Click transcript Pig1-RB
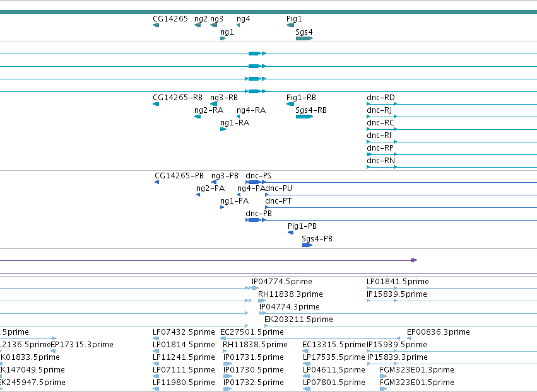Image resolution: width=537 pixels, height=392 pixels. click(301, 98)
